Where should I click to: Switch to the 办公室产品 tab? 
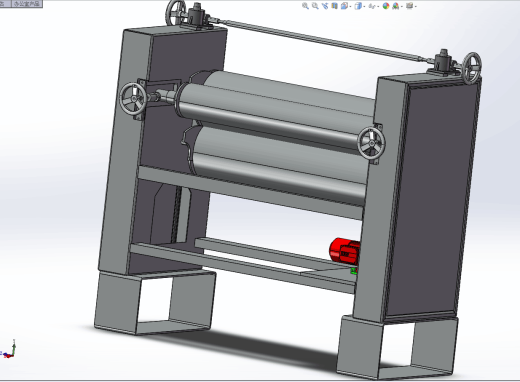point(27,4)
